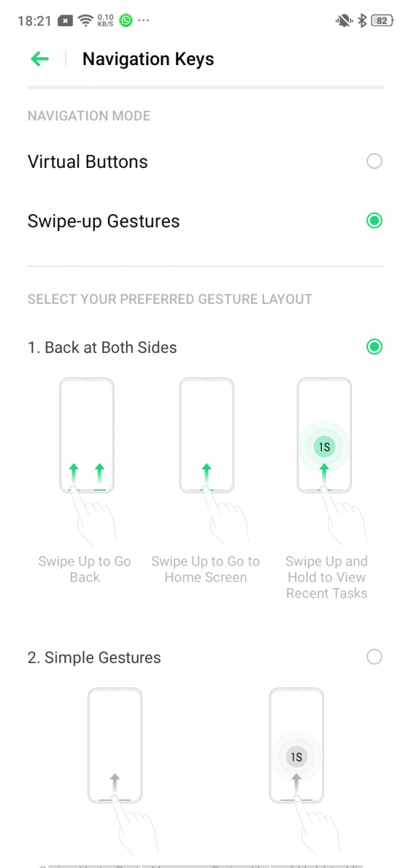The width and height of the screenshot is (411, 868).
Task: Tap the green 1S hold timer badge
Action: point(325,447)
